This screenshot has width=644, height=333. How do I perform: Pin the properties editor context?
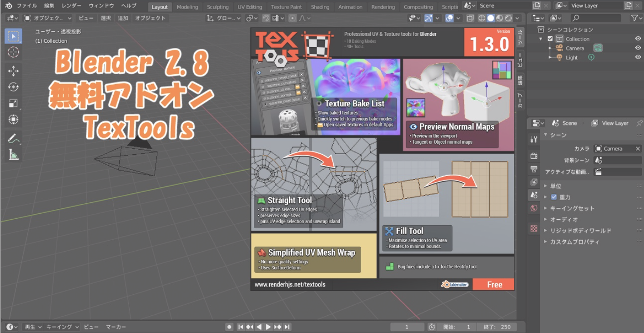[639, 123]
